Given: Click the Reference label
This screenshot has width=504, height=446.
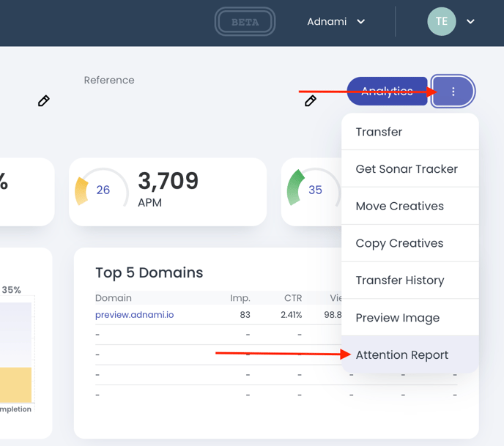Looking at the screenshot, I should point(109,80).
